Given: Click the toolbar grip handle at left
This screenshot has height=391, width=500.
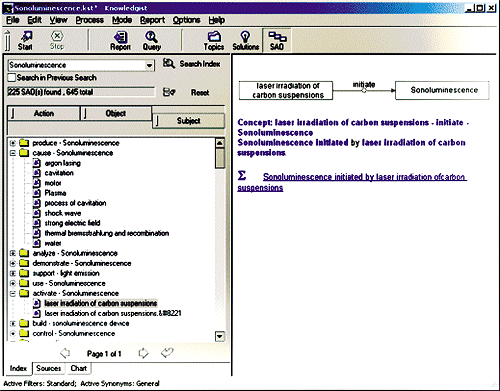Looking at the screenshot, I should [x=8, y=41].
